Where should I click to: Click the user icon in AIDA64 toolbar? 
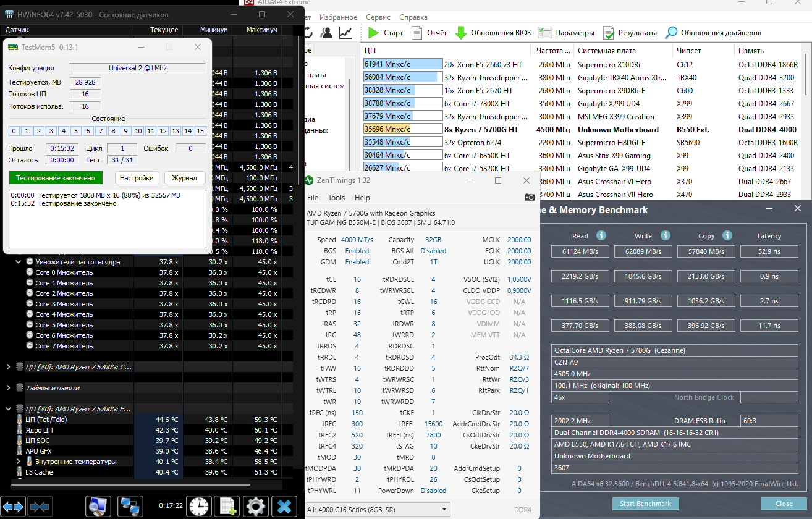[327, 33]
